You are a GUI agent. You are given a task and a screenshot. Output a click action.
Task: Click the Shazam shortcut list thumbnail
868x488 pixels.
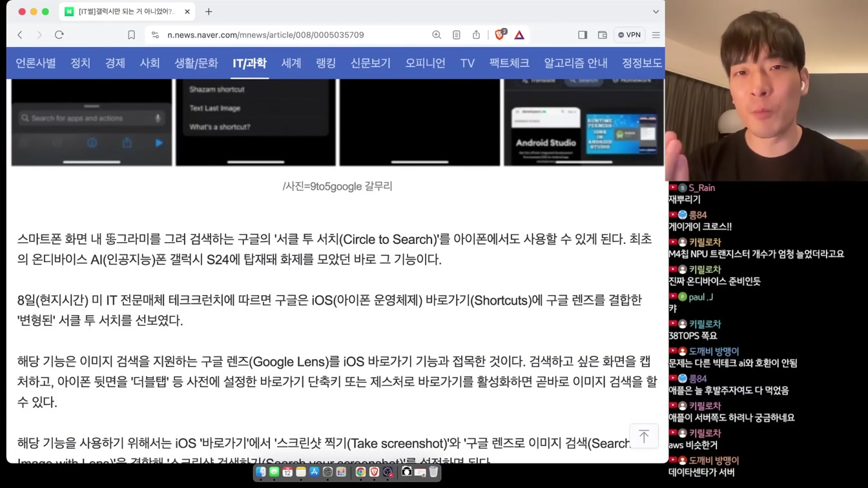pyautogui.click(x=256, y=122)
